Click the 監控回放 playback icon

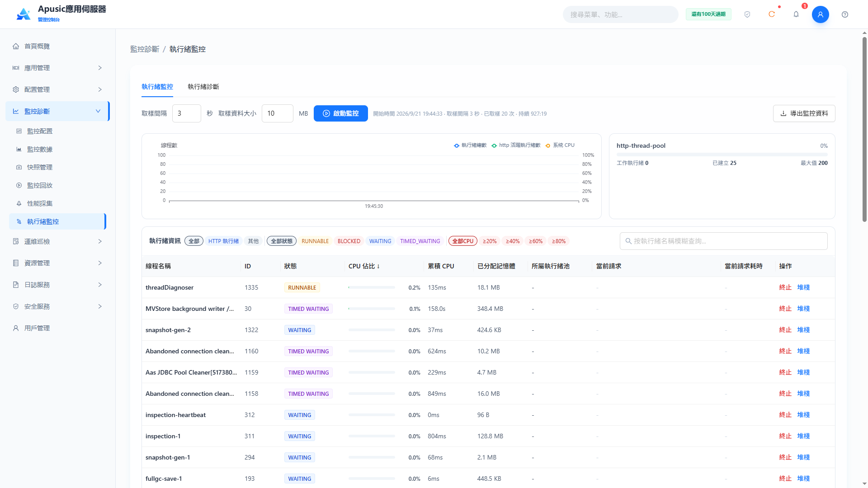pos(19,185)
